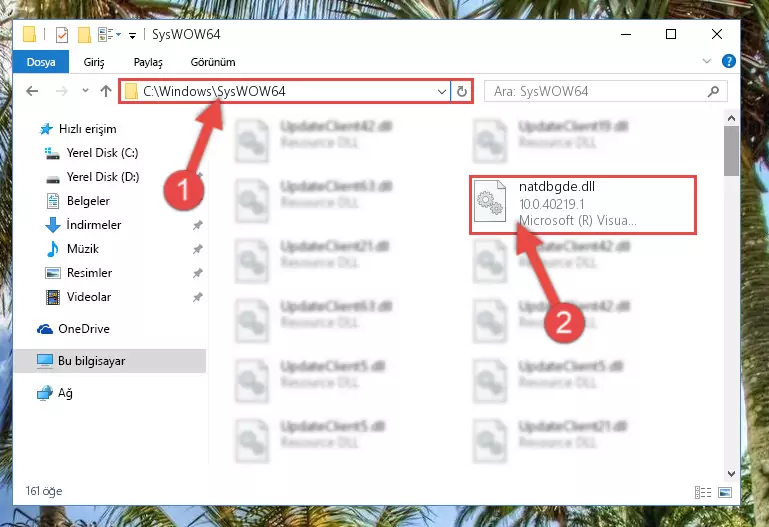Open the recent locations dropdown arrow

pyautogui.click(x=85, y=91)
